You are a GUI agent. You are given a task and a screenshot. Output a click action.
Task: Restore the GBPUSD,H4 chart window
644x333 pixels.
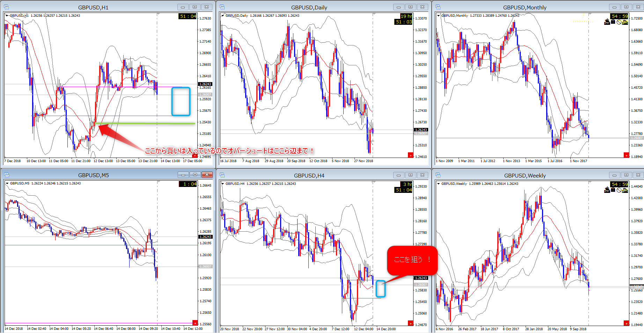(x=410, y=175)
